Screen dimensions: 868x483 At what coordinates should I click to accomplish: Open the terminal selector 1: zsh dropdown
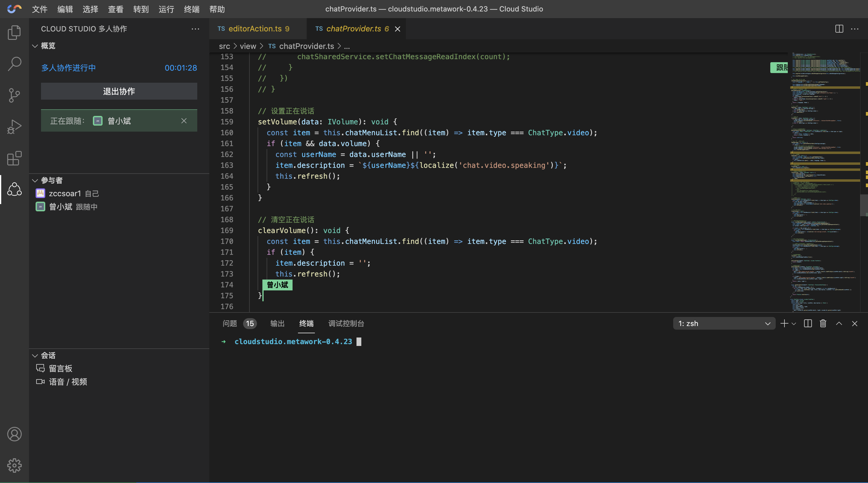[724, 324]
